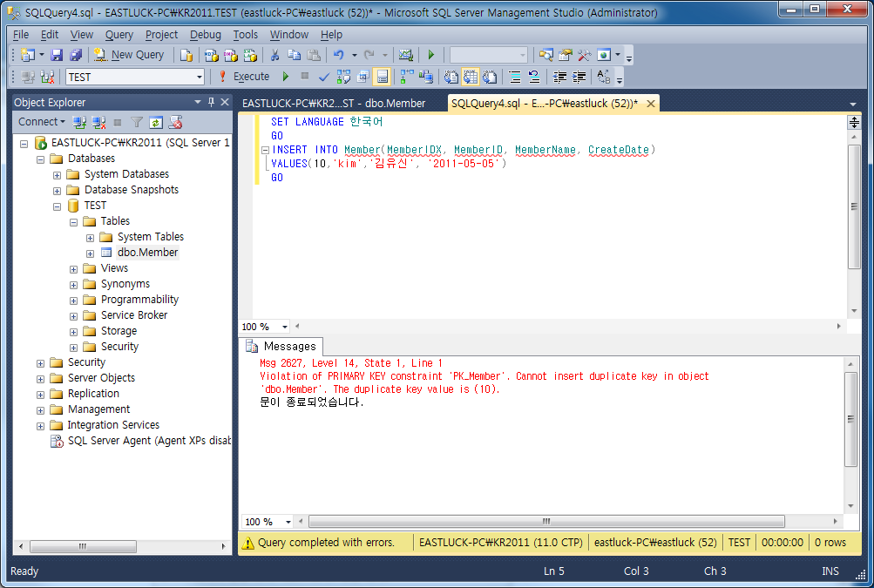874x588 pixels.
Task: Open the Connect dropdown in Object Explorer
Action: (x=41, y=121)
